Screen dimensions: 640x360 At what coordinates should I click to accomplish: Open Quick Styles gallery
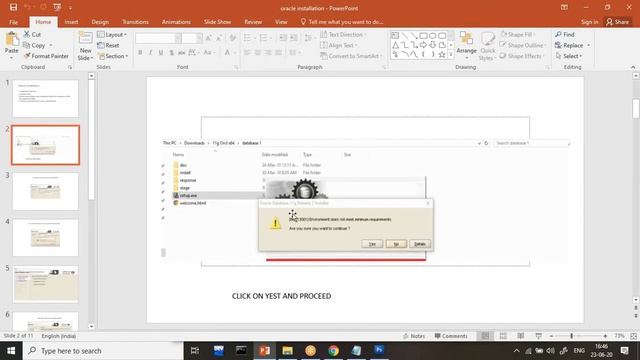click(x=487, y=47)
